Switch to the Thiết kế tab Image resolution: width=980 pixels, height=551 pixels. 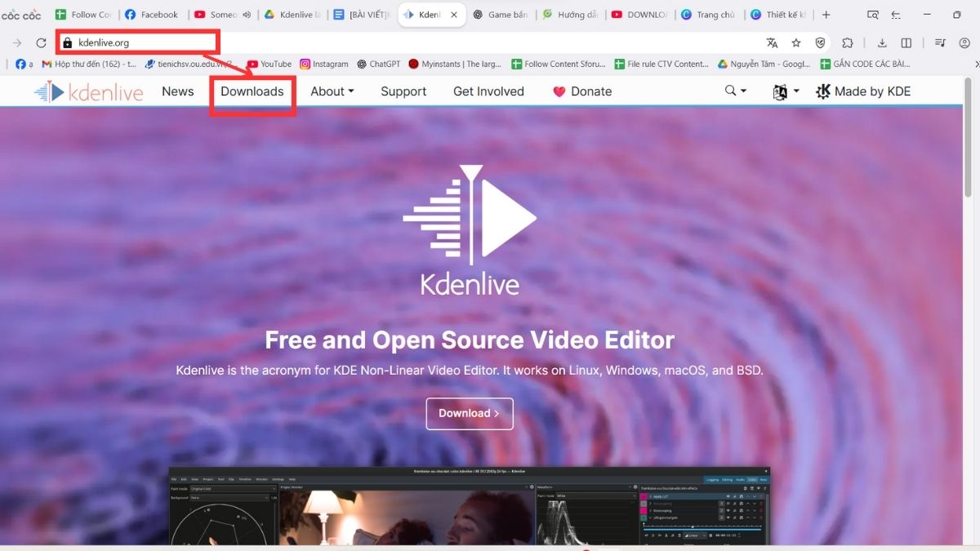point(779,15)
